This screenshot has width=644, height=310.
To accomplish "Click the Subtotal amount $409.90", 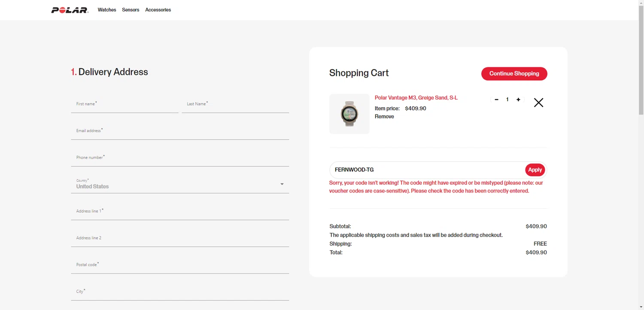I will tap(536, 226).
